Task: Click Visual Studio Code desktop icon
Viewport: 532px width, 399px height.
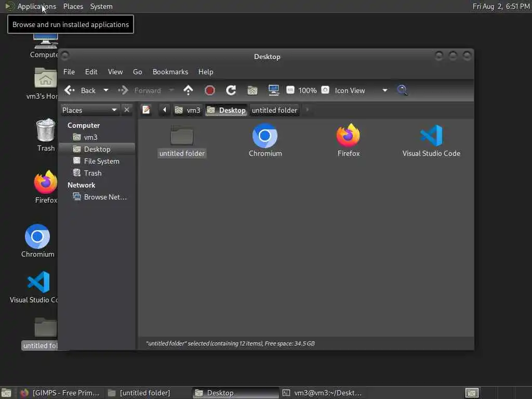Action: click(x=38, y=282)
